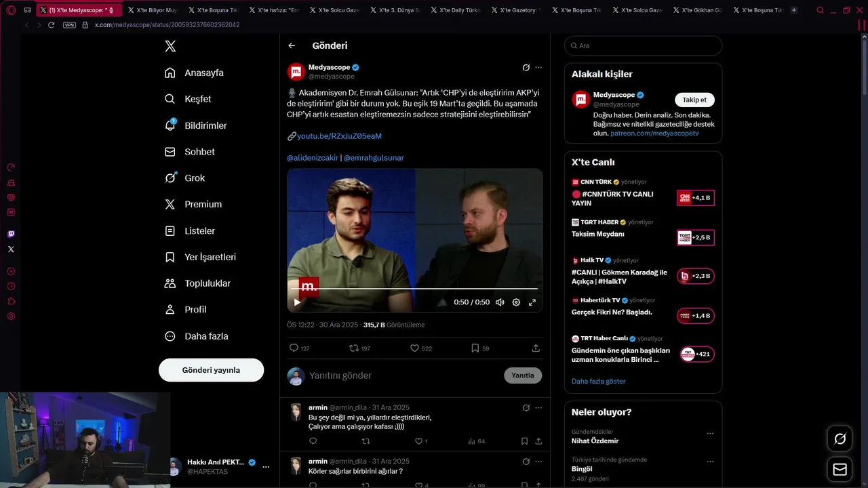Open Twitch icon in Opera sidebar
Screen dimensions: 868x488
point(11,235)
